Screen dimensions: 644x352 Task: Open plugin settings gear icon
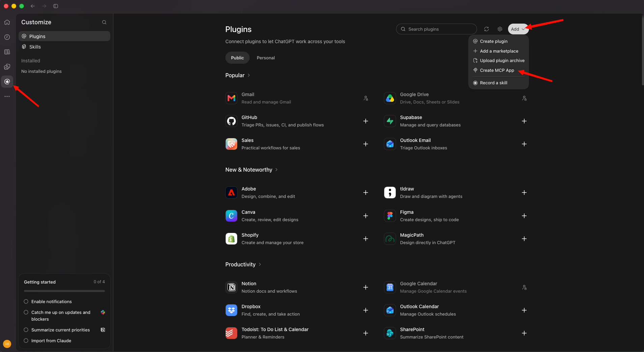tap(500, 29)
